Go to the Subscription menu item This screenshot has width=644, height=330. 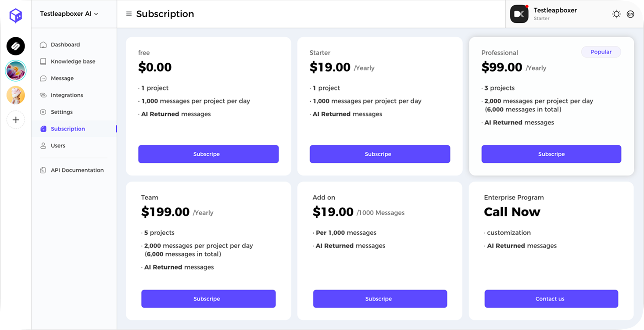pyautogui.click(x=68, y=129)
